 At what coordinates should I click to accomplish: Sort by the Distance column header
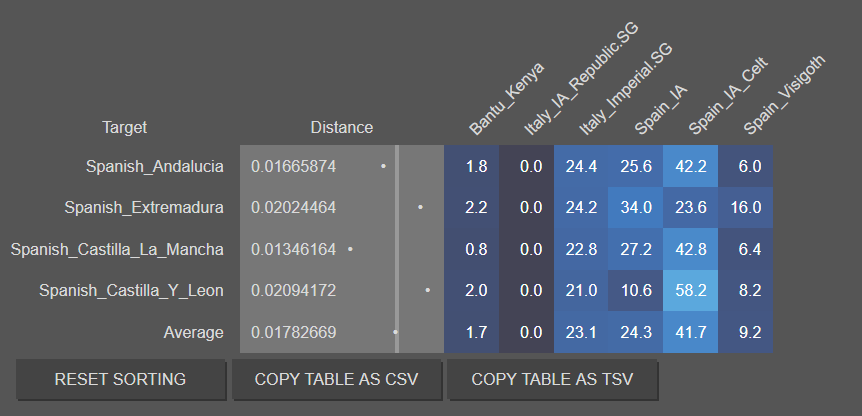point(342,127)
